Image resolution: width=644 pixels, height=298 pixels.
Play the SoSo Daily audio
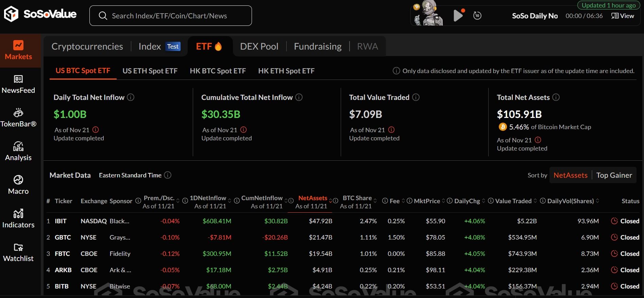pos(458,16)
